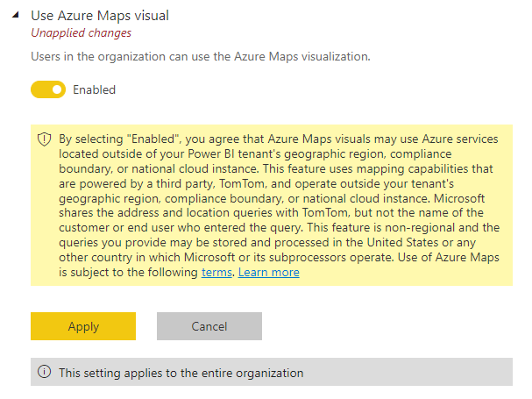The image size is (532, 399).
Task: Click the 'Users in the organization' description text
Action: pos(201,56)
